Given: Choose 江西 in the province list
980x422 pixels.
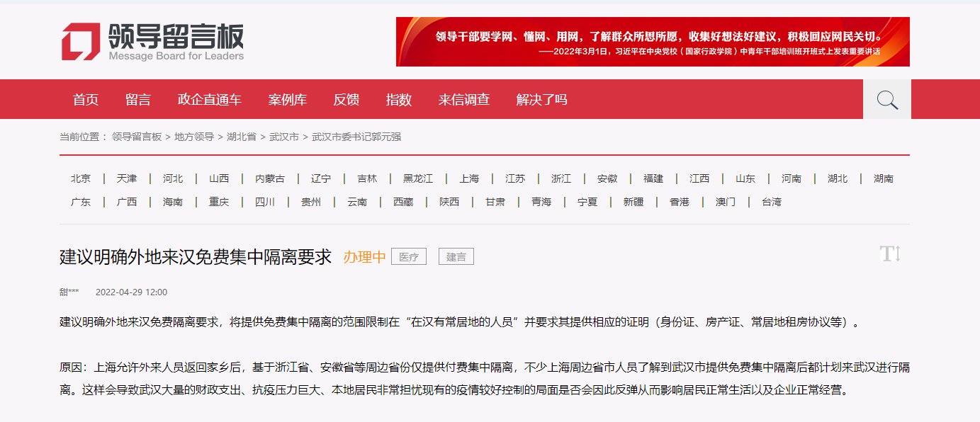Looking at the screenshot, I should (699, 178).
